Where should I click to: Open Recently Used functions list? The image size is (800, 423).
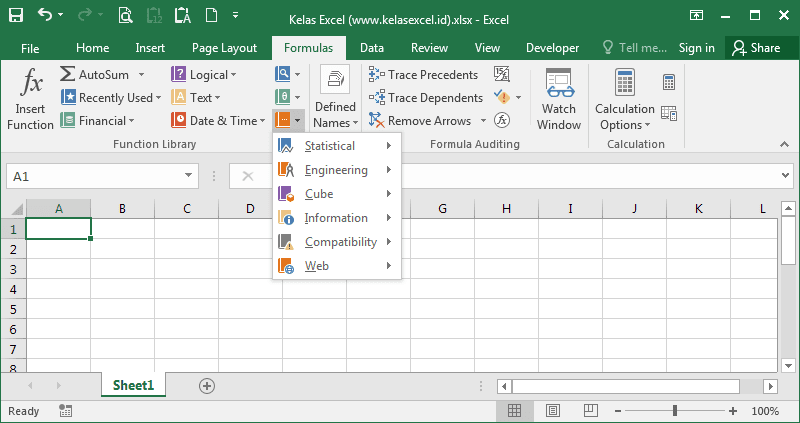point(111,97)
